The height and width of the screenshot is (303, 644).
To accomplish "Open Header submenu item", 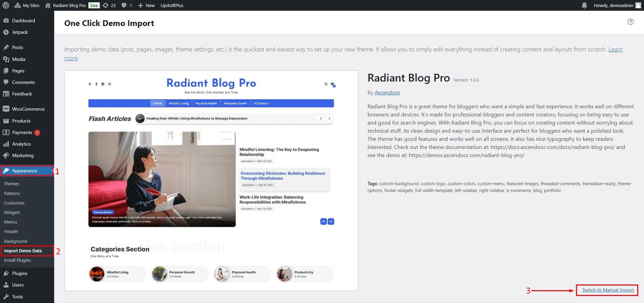I will [x=11, y=232].
